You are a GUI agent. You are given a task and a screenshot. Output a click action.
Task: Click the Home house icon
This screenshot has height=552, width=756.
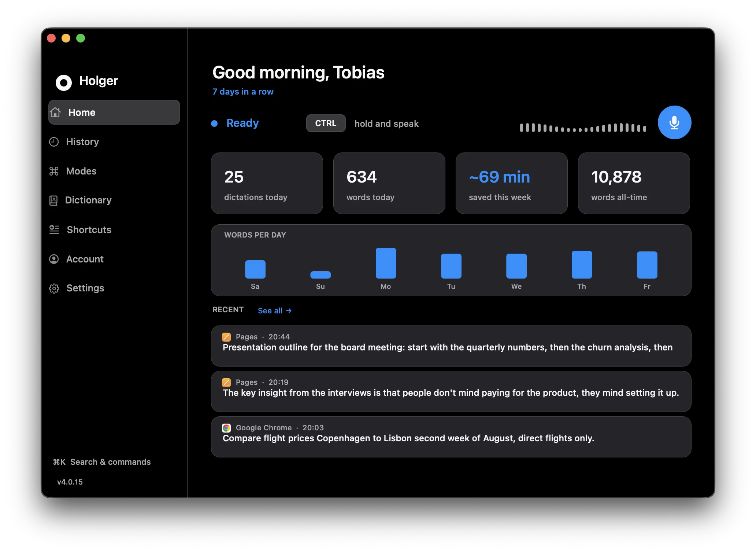(55, 112)
